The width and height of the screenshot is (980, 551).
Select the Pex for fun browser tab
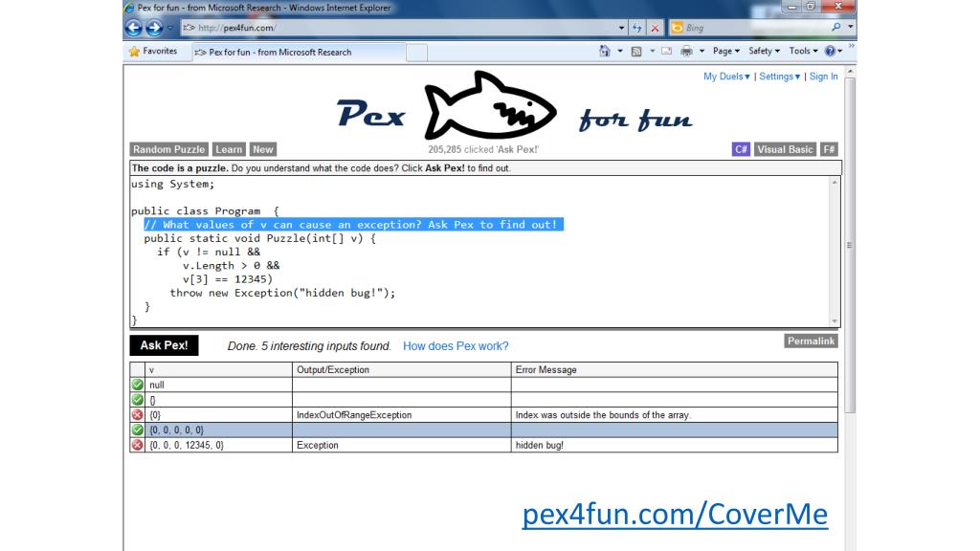point(299,53)
